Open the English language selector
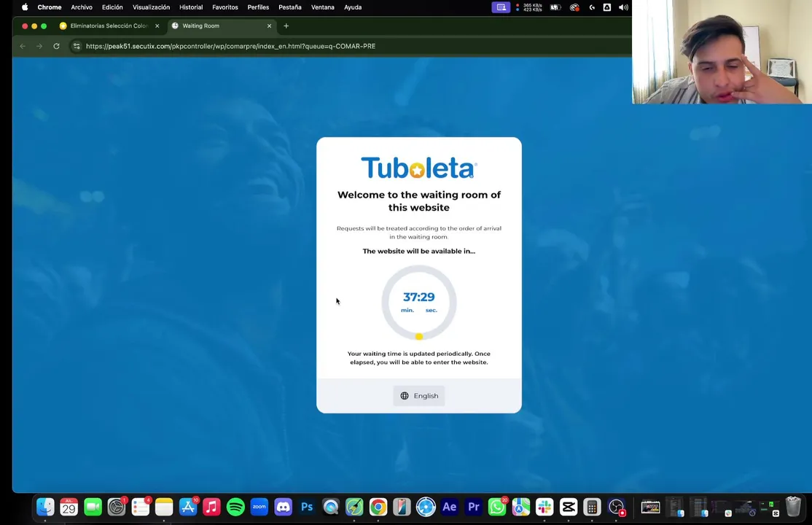The width and height of the screenshot is (812, 525). pos(419,395)
